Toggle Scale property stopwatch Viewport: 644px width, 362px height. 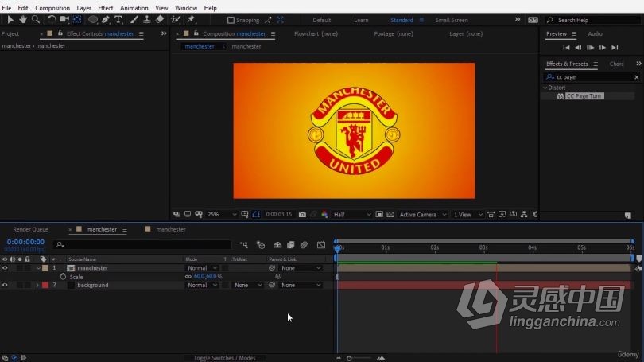coord(64,277)
